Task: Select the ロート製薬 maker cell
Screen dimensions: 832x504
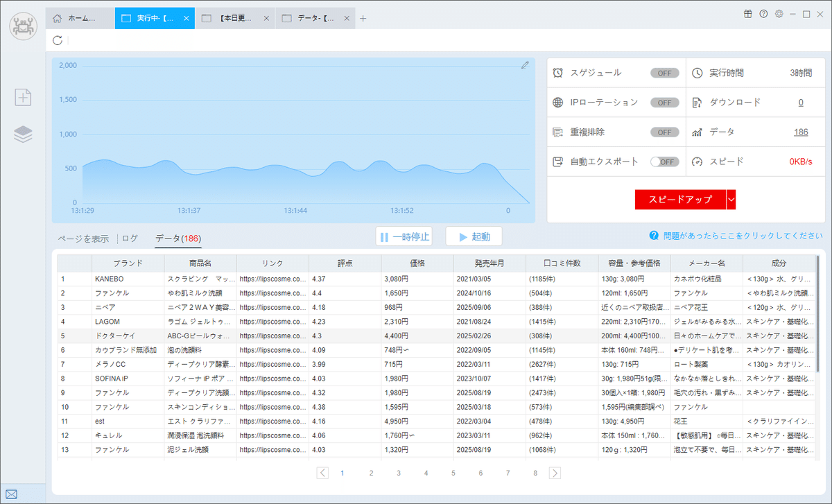Action: pyautogui.click(x=707, y=364)
